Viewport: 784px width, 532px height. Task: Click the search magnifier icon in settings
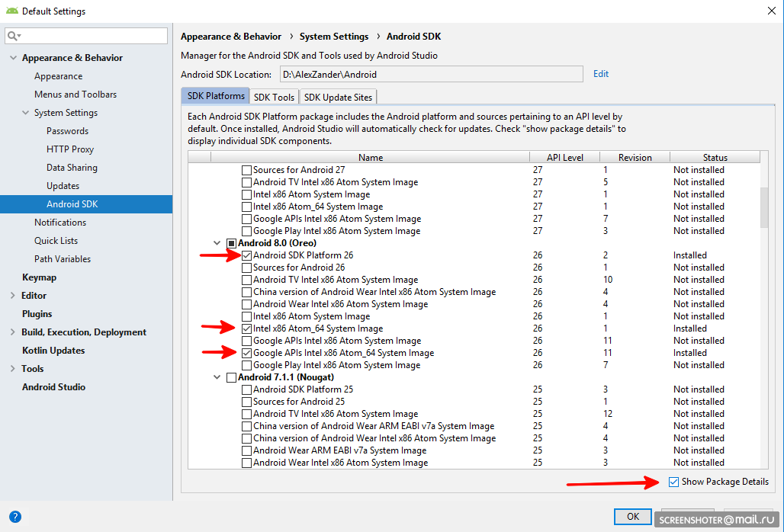pyautogui.click(x=13, y=36)
